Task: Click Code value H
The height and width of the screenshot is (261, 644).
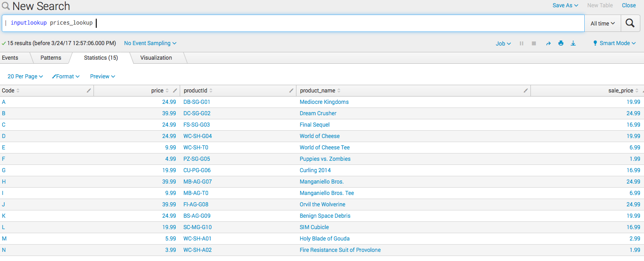Action: click(4, 182)
